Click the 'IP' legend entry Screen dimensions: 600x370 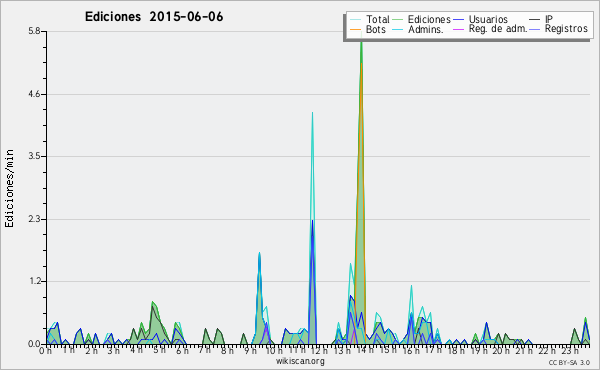549,19
